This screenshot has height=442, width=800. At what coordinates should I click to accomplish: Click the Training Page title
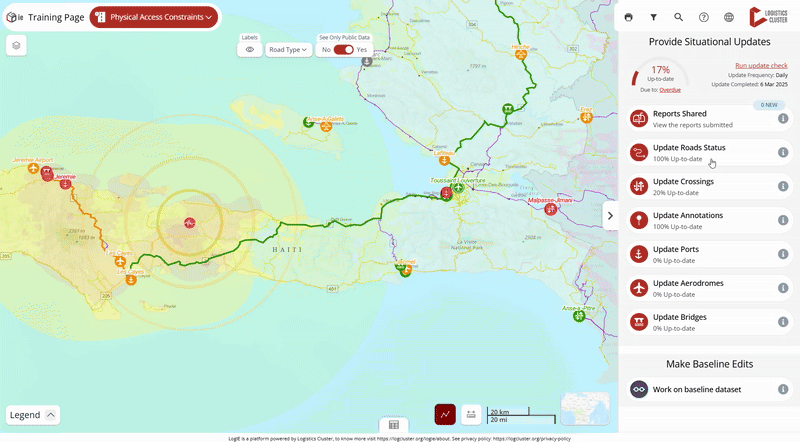tap(56, 17)
